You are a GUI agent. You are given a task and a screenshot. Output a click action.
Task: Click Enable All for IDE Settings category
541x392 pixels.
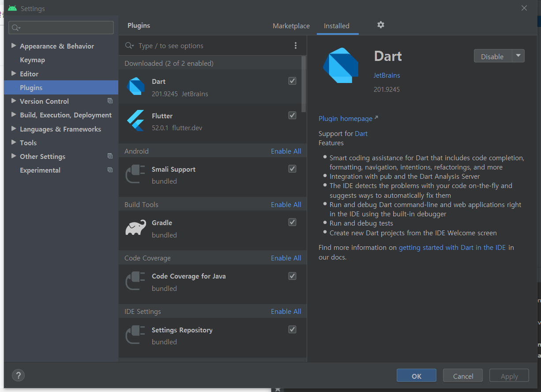click(x=286, y=311)
